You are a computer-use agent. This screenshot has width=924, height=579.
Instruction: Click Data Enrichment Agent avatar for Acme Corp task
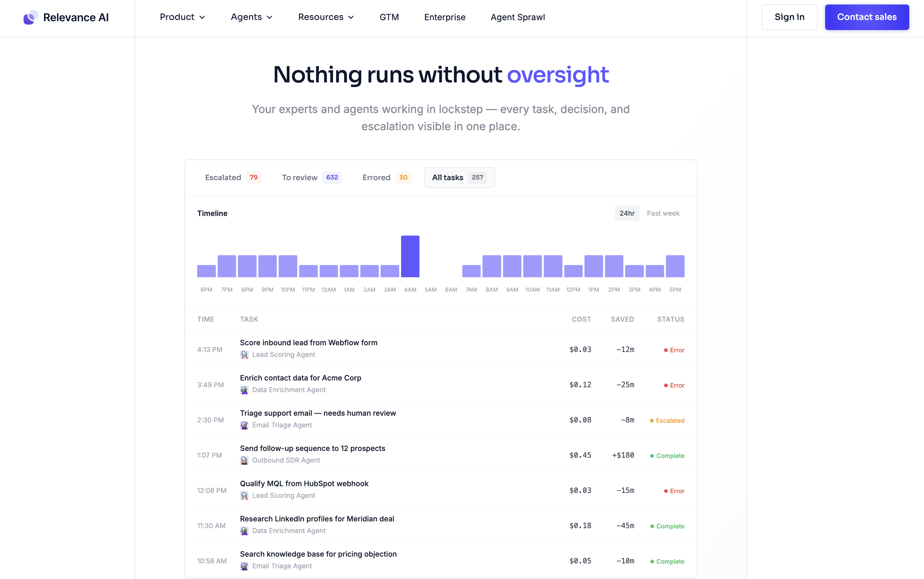coord(244,390)
